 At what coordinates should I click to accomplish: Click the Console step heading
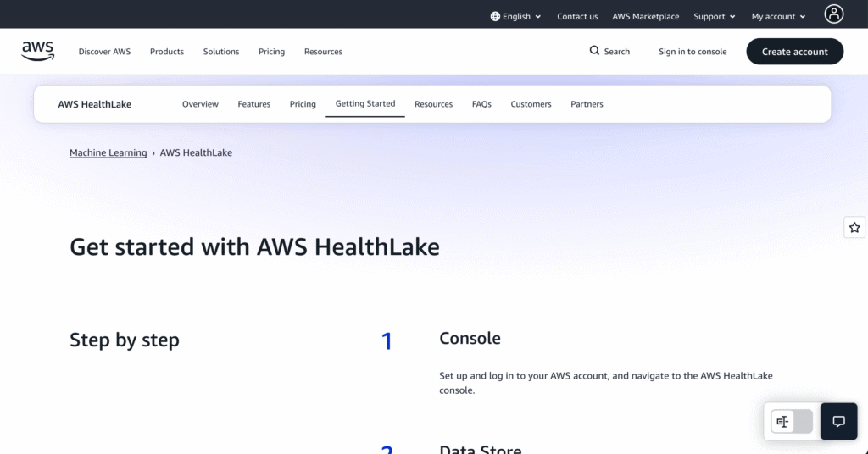470,338
